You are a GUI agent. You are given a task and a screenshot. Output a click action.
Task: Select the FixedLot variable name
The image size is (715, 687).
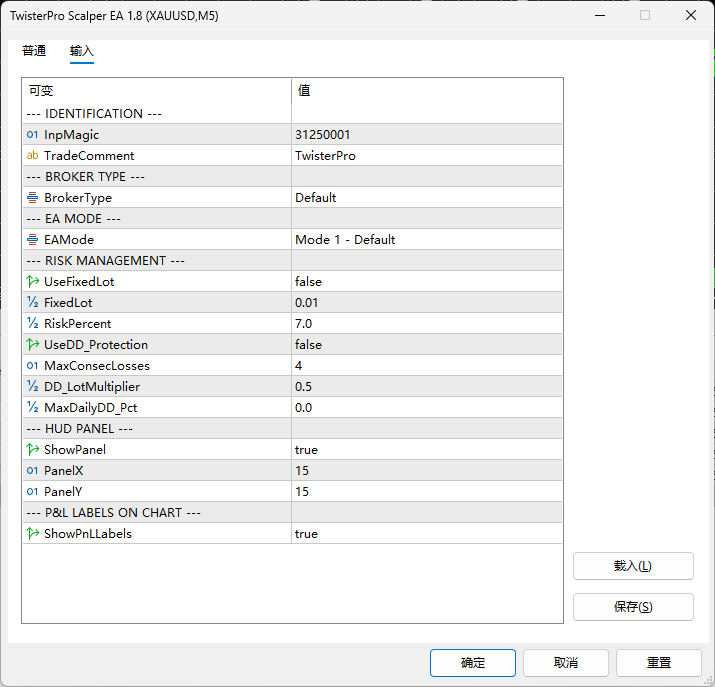[68, 302]
